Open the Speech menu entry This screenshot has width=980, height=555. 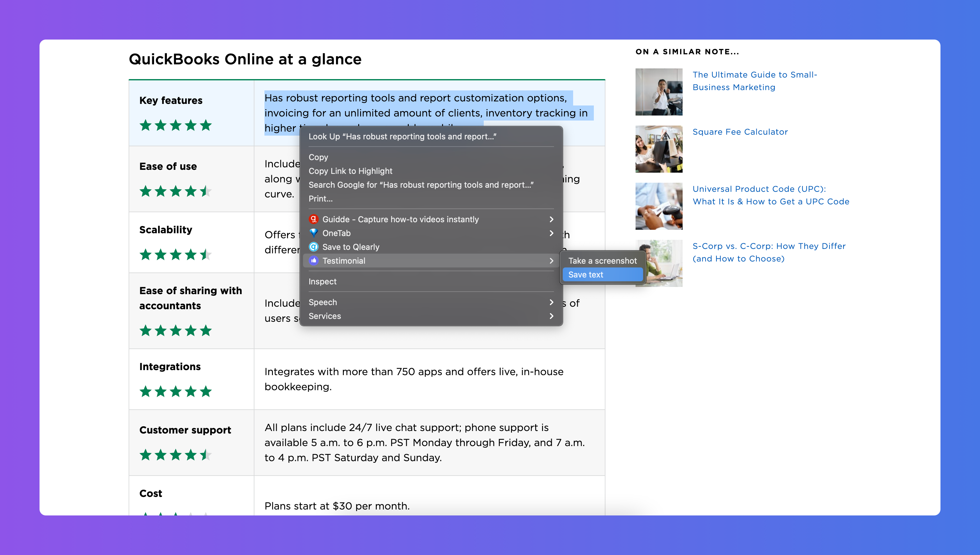point(431,302)
